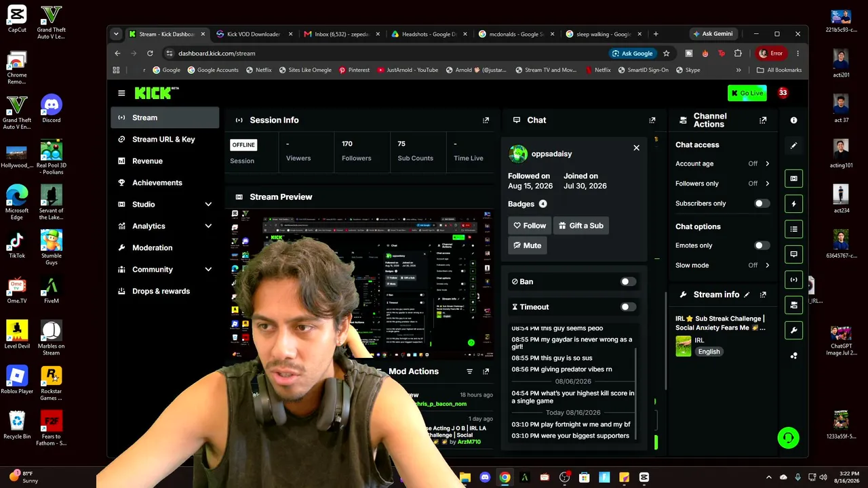Open Account age settings chevron
This screenshot has width=868, height=488.
click(x=767, y=163)
